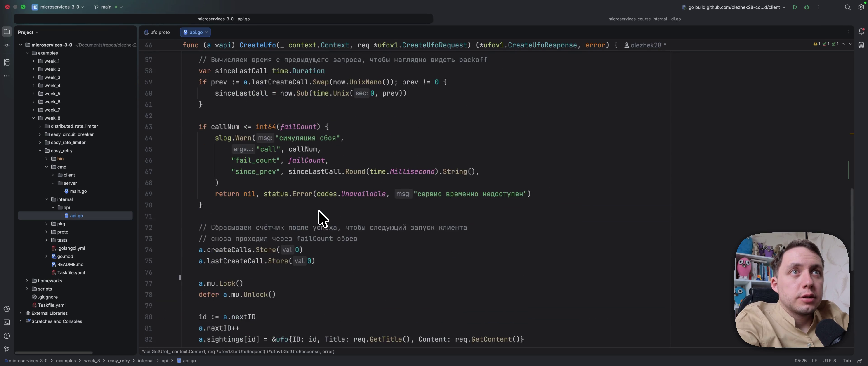Start the Debug bug icon
Screen dimensions: 868x366
point(807,7)
